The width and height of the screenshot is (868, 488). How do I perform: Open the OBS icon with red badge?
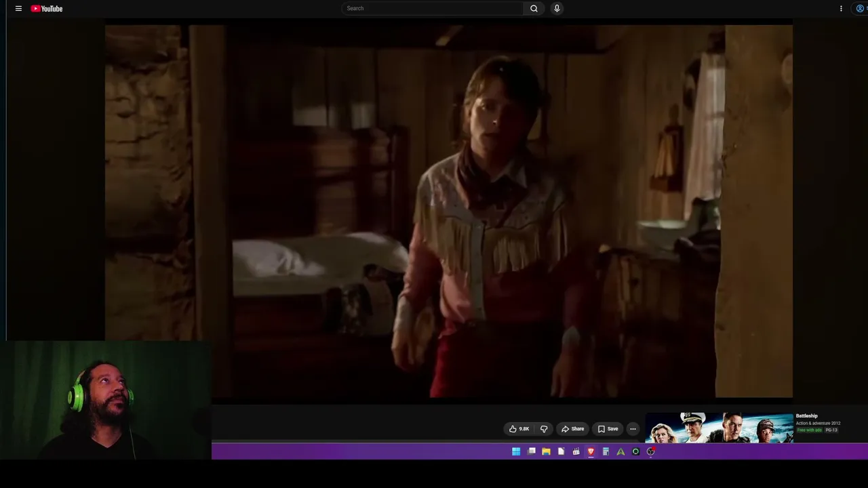[650, 451]
